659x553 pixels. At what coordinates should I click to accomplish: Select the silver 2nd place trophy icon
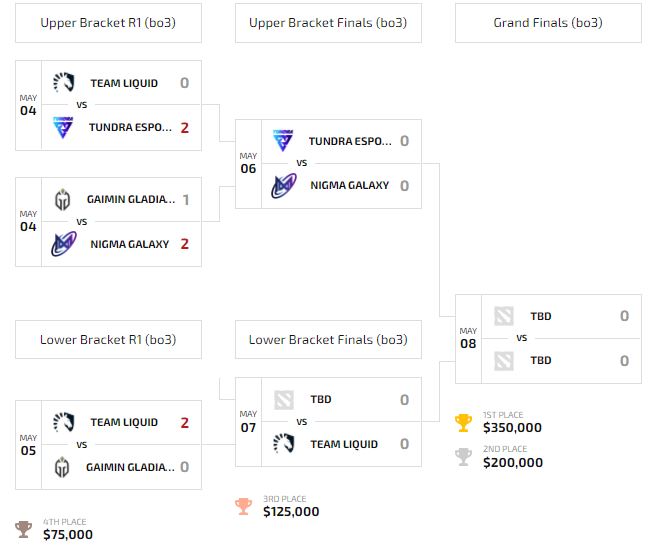[x=463, y=457]
